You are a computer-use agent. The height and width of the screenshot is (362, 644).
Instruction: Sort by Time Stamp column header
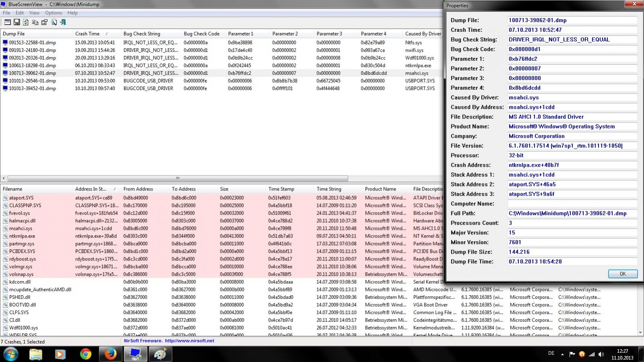(290, 189)
